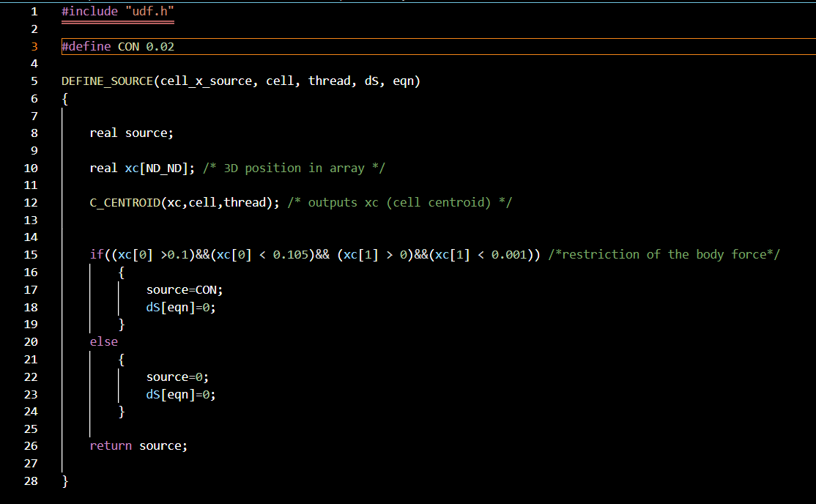The image size is (816, 504).
Task: Click the "restriction of the body force" comment
Action: (x=664, y=255)
